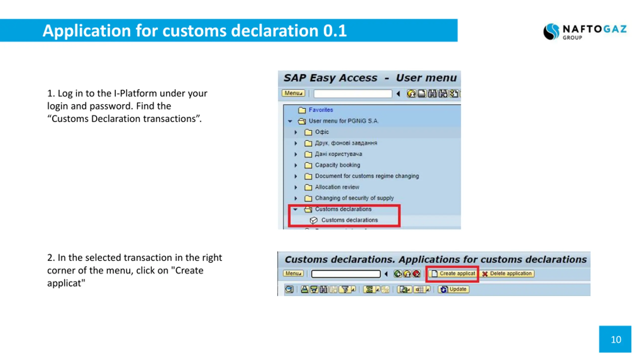Collapse the Customs declarations folder arrow

coord(296,209)
